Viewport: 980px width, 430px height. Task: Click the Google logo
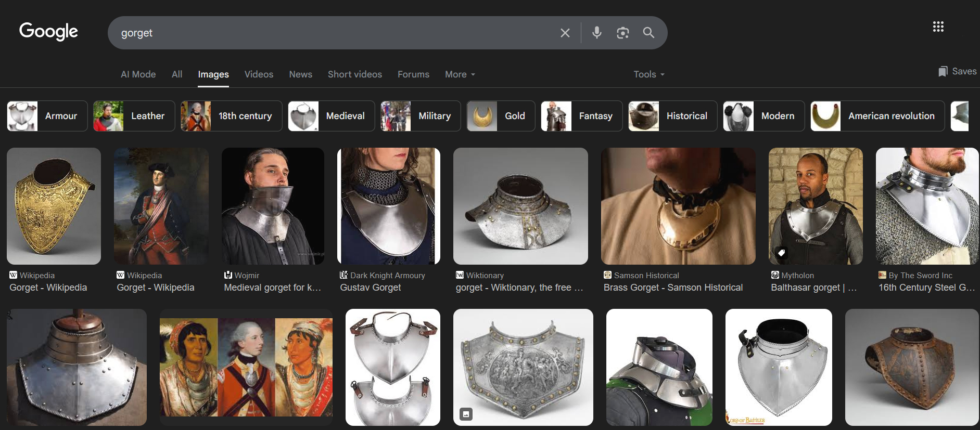tap(48, 32)
